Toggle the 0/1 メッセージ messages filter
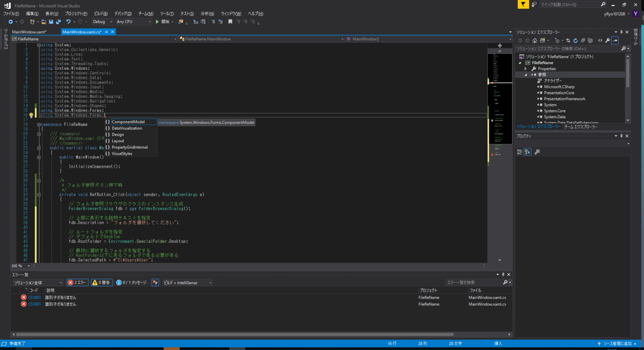The height and width of the screenshot is (350, 644). point(131,282)
